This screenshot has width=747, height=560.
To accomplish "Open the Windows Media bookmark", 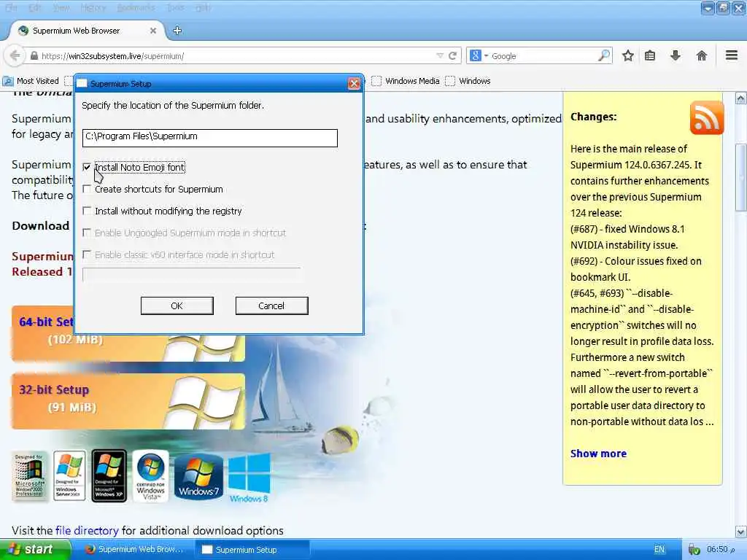I will 406,81.
